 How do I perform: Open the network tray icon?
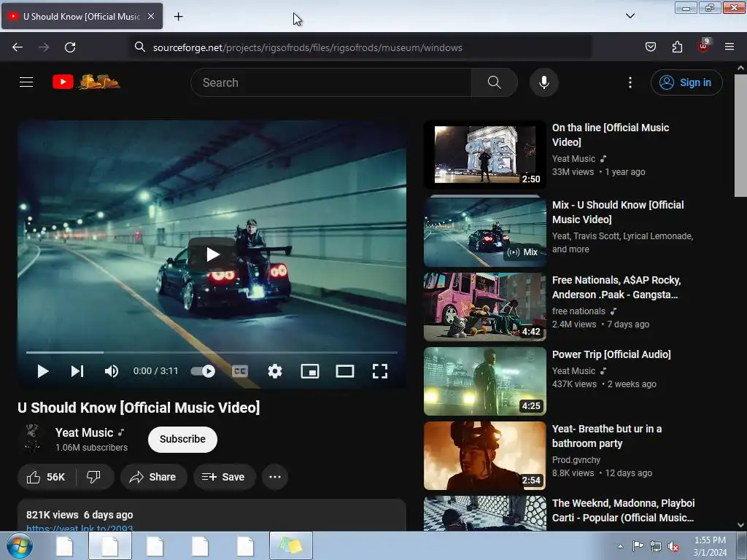[656, 546]
